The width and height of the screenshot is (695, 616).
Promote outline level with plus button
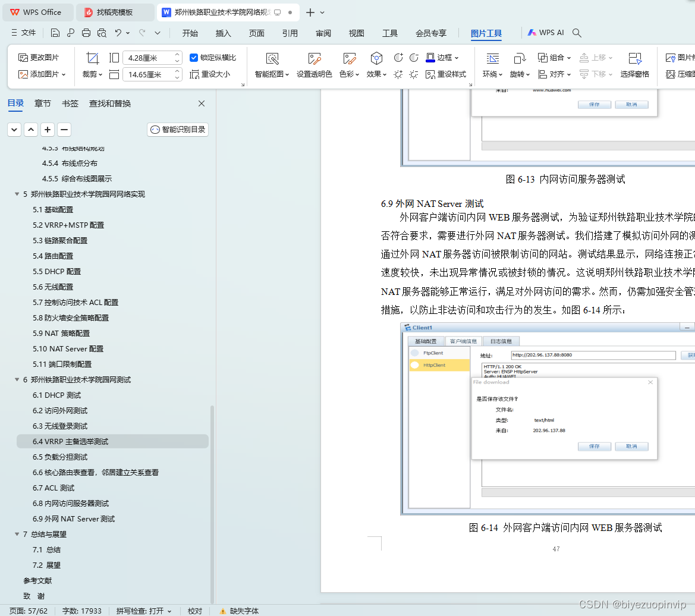pyautogui.click(x=48, y=130)
